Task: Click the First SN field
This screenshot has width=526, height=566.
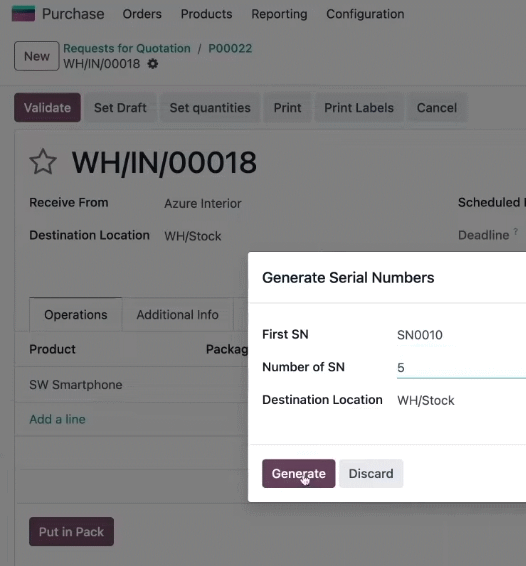Action: (461, 335)
